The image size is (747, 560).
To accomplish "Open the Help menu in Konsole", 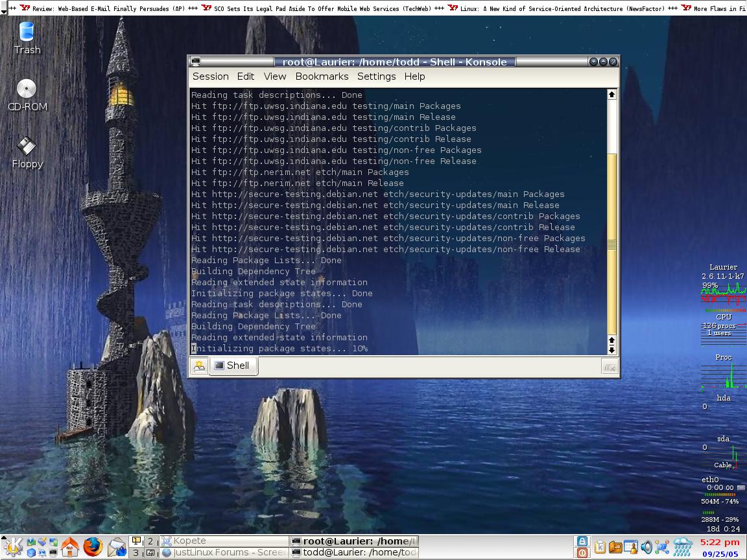I will coord(414,76).
